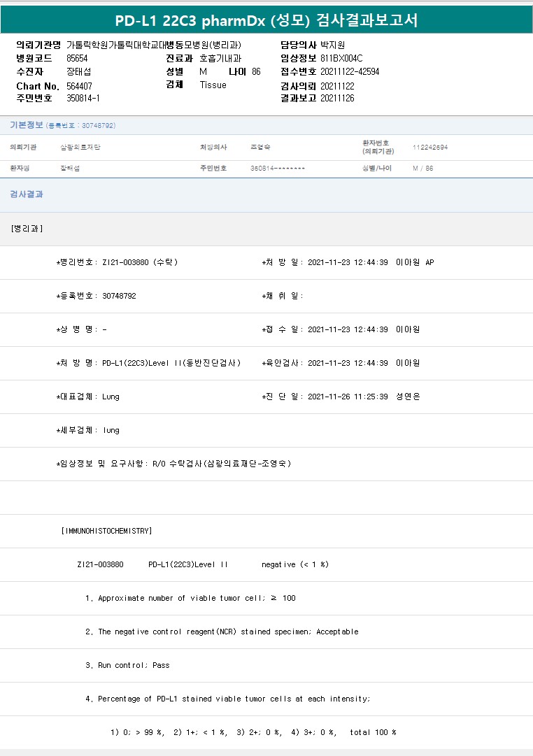
Task: Click the Chart No. value 564407
Action: click(79, 85)
